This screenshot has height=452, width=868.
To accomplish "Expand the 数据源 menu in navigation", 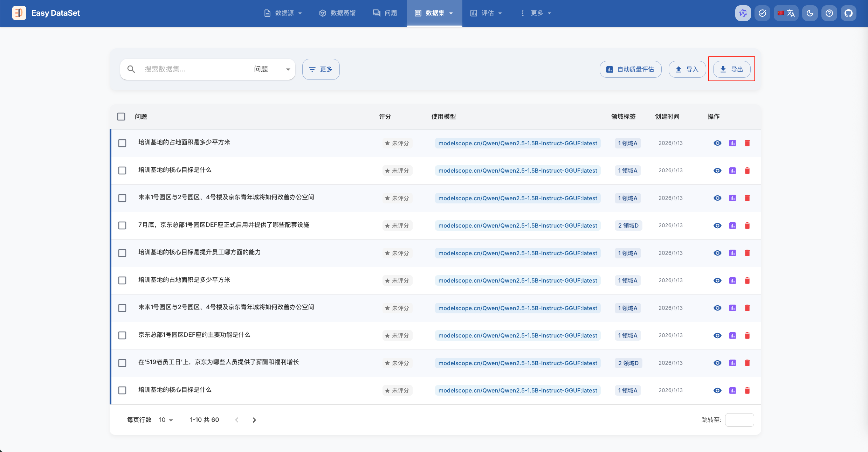I will coord(283,13).
